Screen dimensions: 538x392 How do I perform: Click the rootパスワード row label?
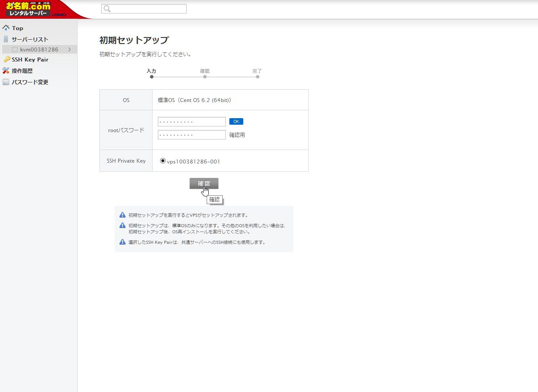tap(126, 130)
